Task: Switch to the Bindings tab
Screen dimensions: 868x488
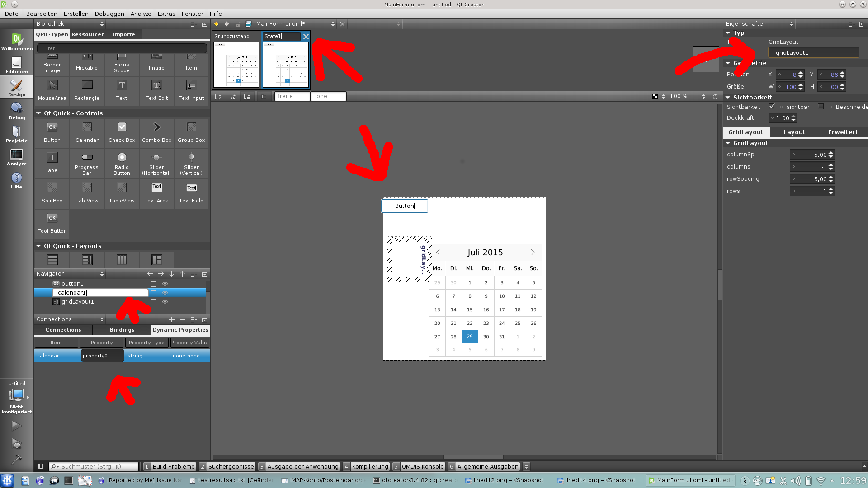Action: pyautogui.click(x=122, y=330)
